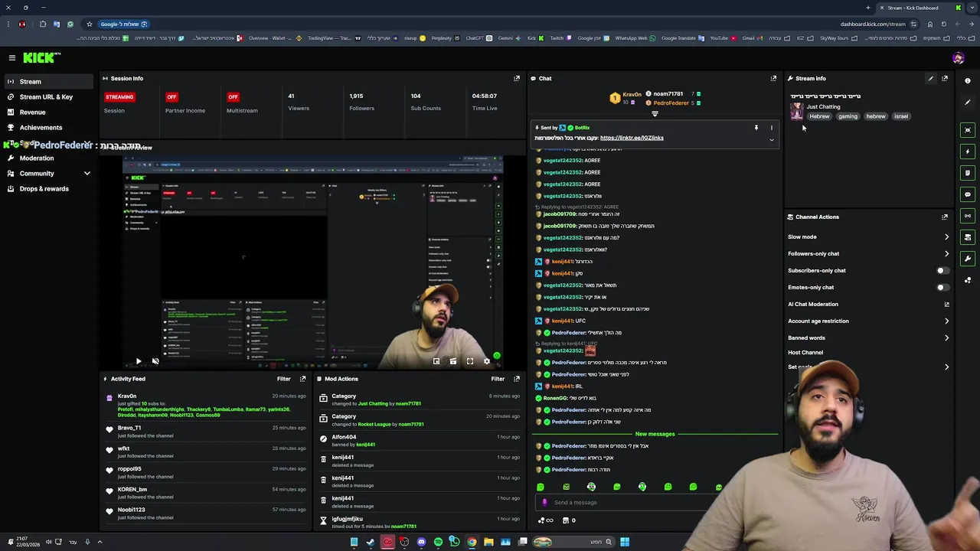Enter fullscreen on the stream preview
Image resolution: width=980 pixels, height=551 pixels.
tap(470, 361)
